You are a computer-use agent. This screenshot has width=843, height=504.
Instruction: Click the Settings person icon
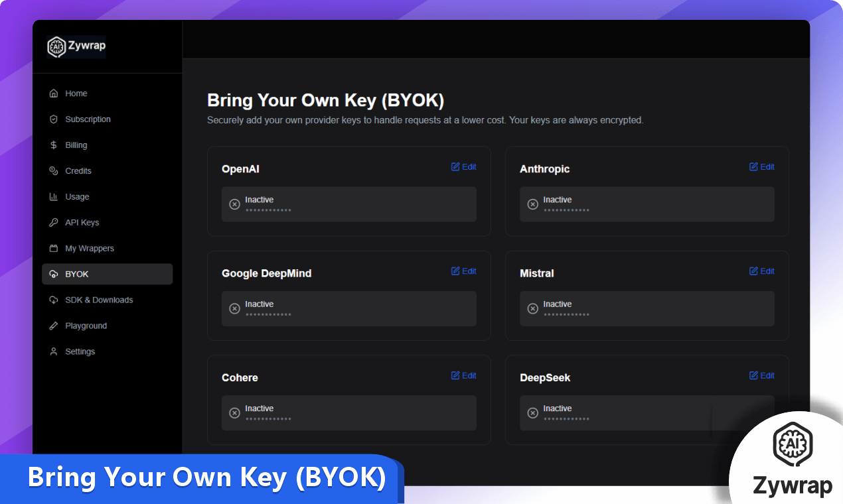click(x=54, y=352)
